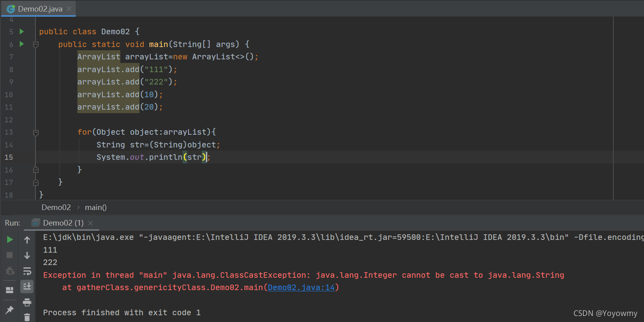Click the string "222" in line 9
644x322 pixels.
point(156,82)
